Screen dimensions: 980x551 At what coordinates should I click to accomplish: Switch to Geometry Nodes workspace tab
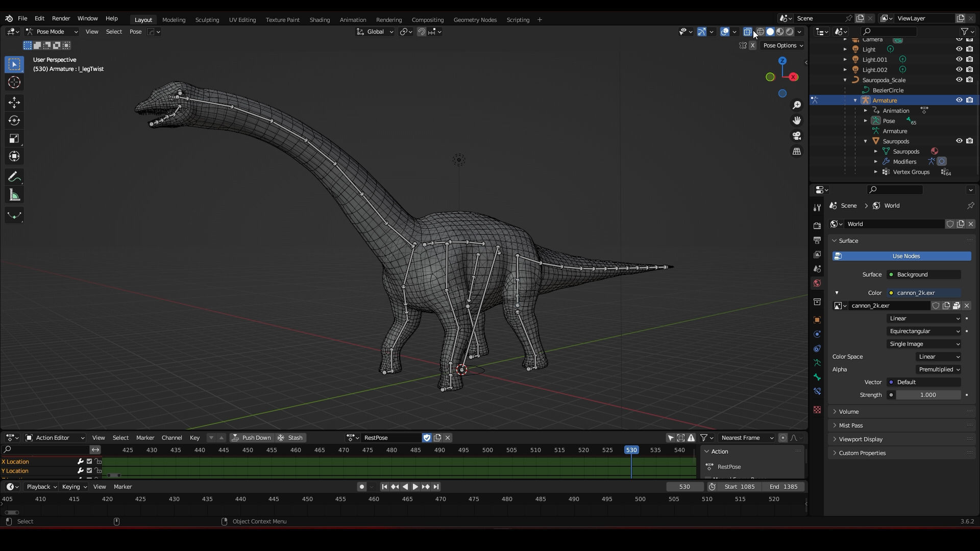pyautogui.click(x=475, y=20)
